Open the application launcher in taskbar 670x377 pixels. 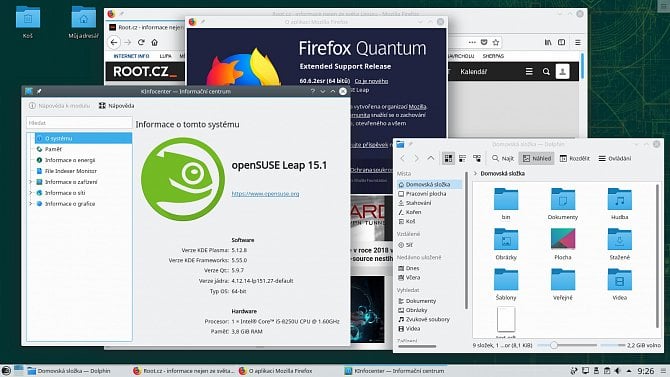pyautogui.click(x=6, y=371)
